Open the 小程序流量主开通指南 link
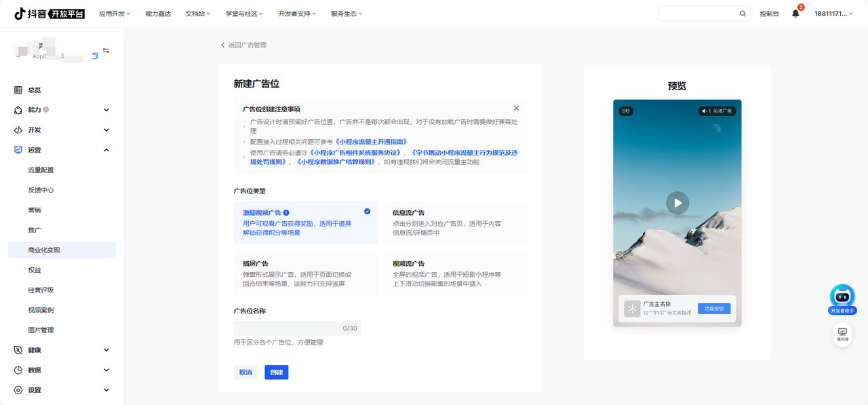 pyautogui.click(x=371, y=142)
